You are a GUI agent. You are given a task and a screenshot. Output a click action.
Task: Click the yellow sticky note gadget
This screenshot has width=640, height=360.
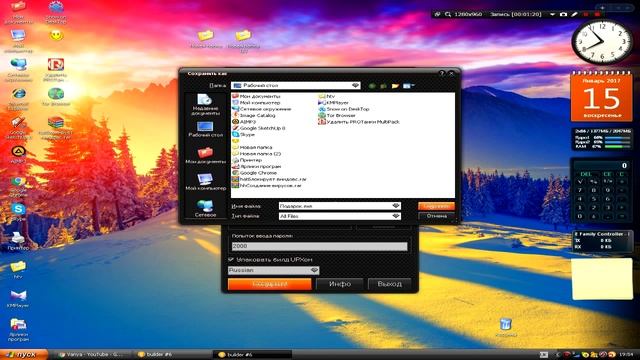click(602, 279)
